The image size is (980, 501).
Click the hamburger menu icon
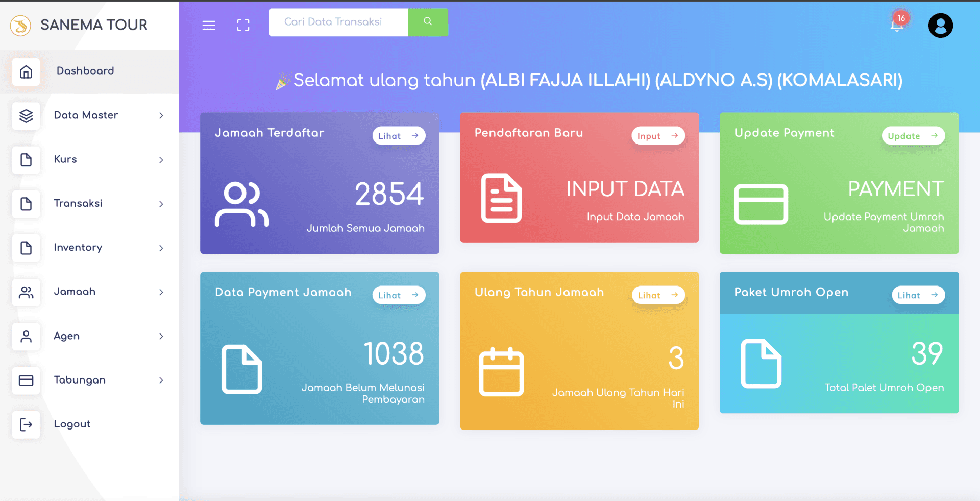point(209,25)
